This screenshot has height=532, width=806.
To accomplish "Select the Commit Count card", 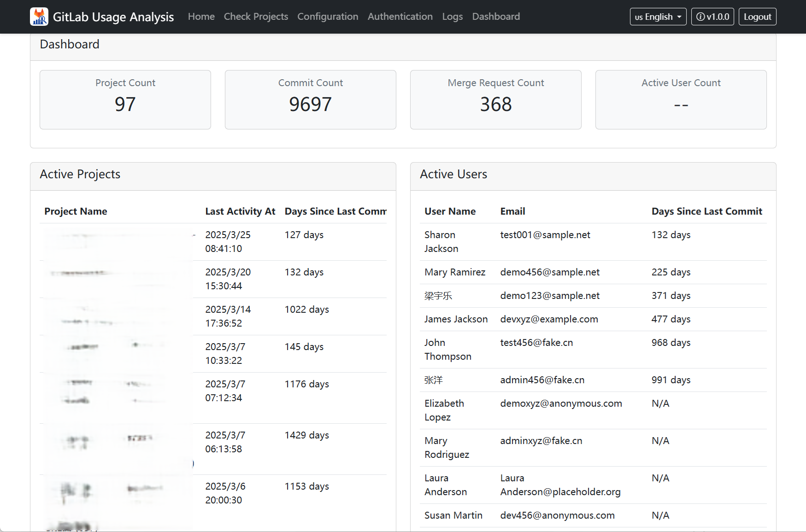I will click(311, 99).
